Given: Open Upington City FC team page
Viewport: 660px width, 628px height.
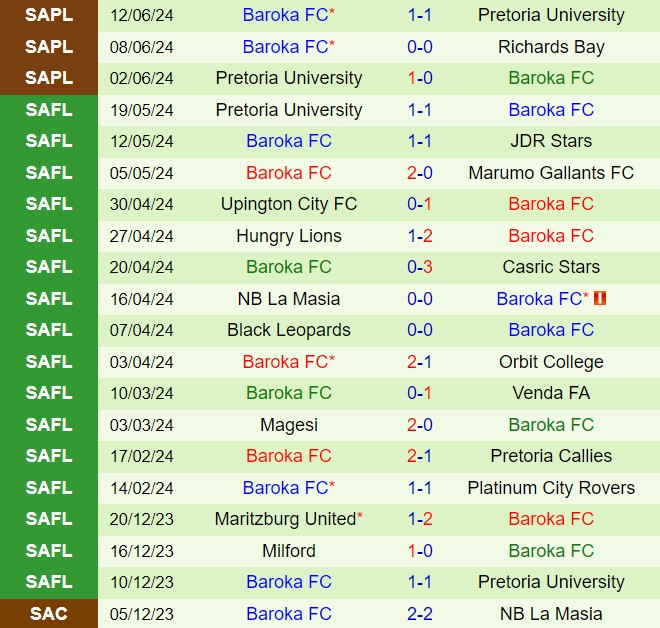Looking at the screenshot, I should click(x=289, y=204).
